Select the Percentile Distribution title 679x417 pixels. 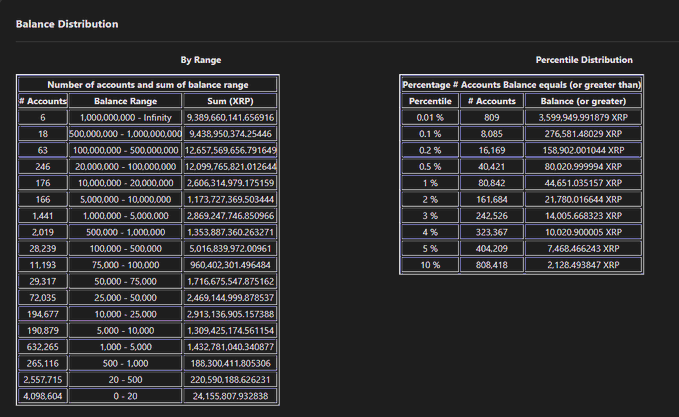pyautogui.click(x=584, y=60)
